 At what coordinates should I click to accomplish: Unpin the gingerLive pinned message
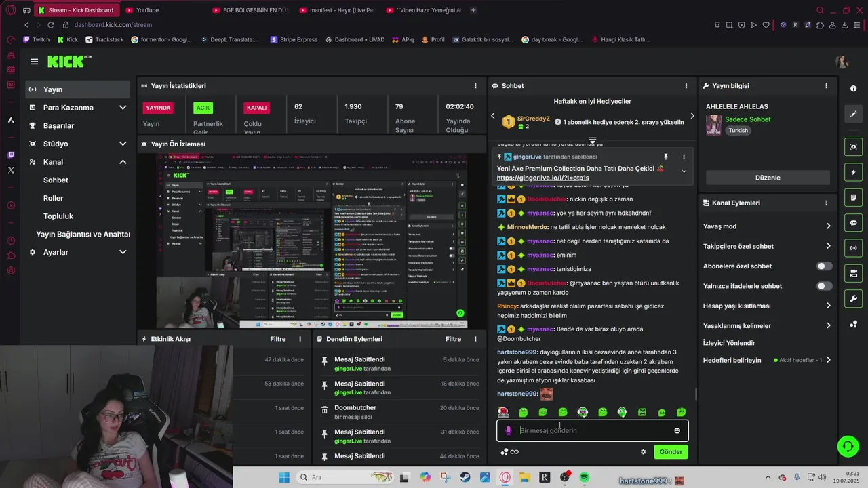[x=666, y=157]
